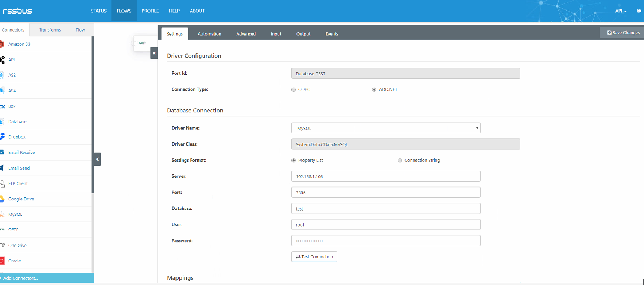The width and height of the screenshot is (644, 285).
Task: Click the Email Receive envelope icon
Action: click(2, 152)
